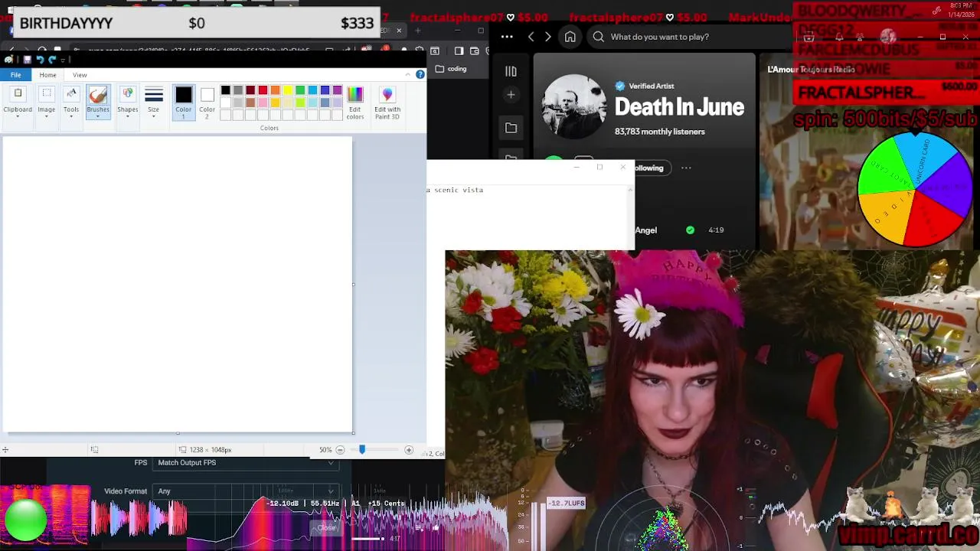Screen dimensions: 980x551
Task: Open the Clipboard group in Paint
Action: (18, 102)
